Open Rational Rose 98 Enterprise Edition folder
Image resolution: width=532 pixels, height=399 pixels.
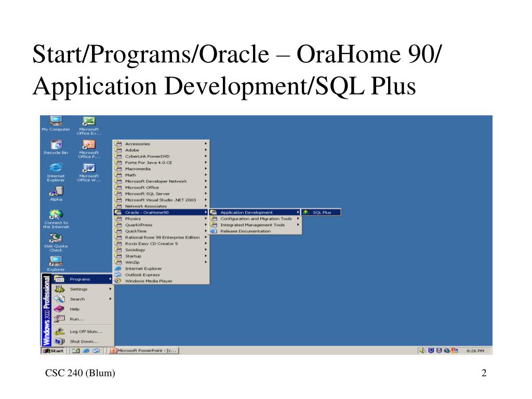click(161, 237)
